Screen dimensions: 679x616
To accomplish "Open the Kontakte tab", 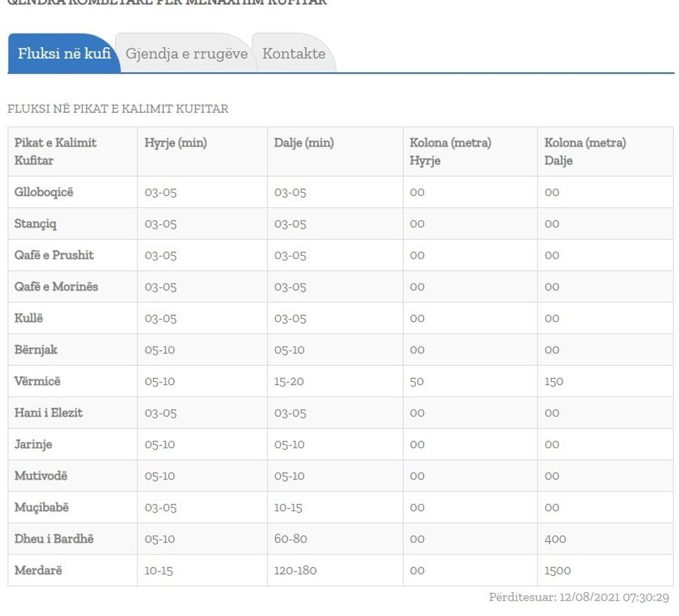I will pyautogui.click(x=294, y=54).
